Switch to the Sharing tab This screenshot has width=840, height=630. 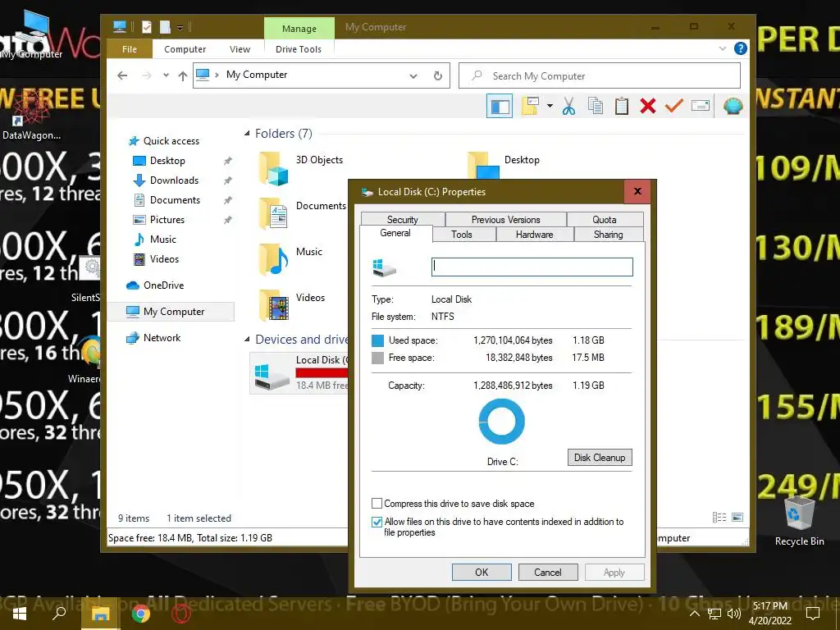[609, 234]
